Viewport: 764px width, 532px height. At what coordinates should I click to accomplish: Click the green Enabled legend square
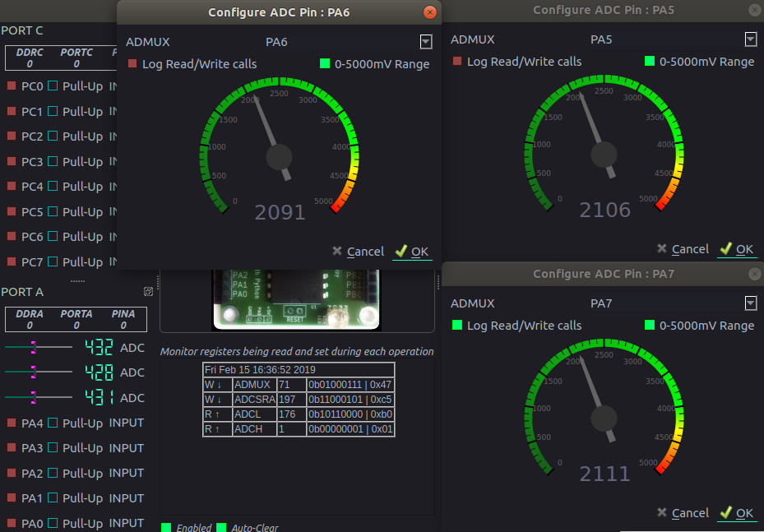165,527
